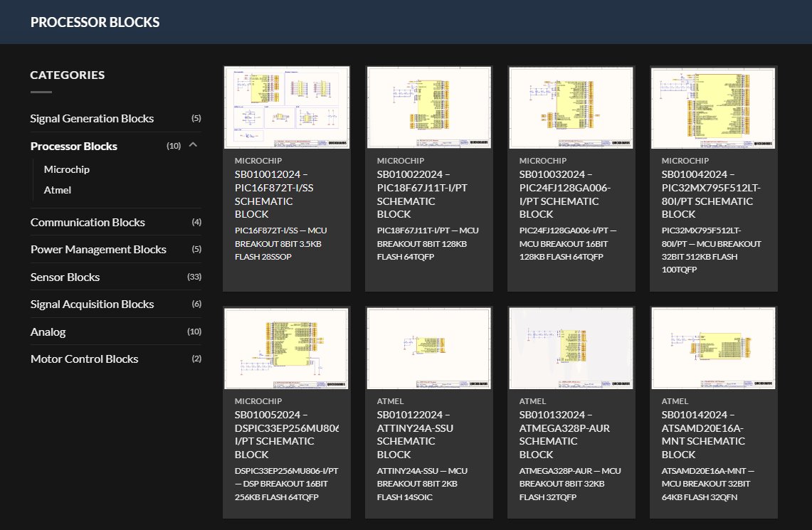Collapse the Processor Blocks category chevron
Screen dimensions: 812x530
[x=193, y=145]
